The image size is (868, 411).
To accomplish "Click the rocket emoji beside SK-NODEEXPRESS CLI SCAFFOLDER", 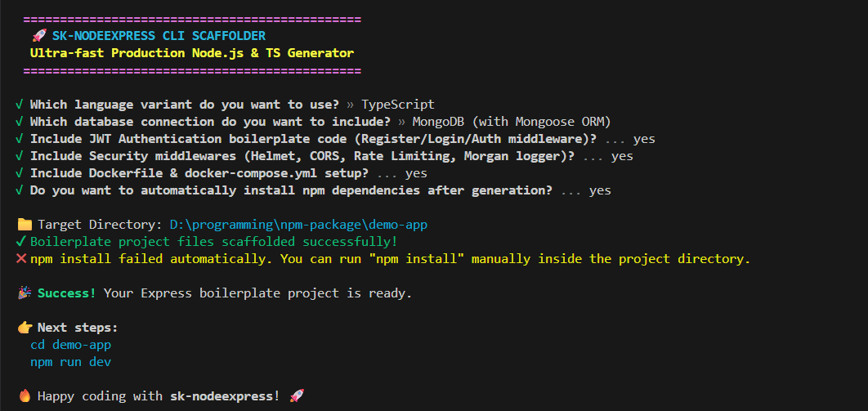I will tap(39, 36).
